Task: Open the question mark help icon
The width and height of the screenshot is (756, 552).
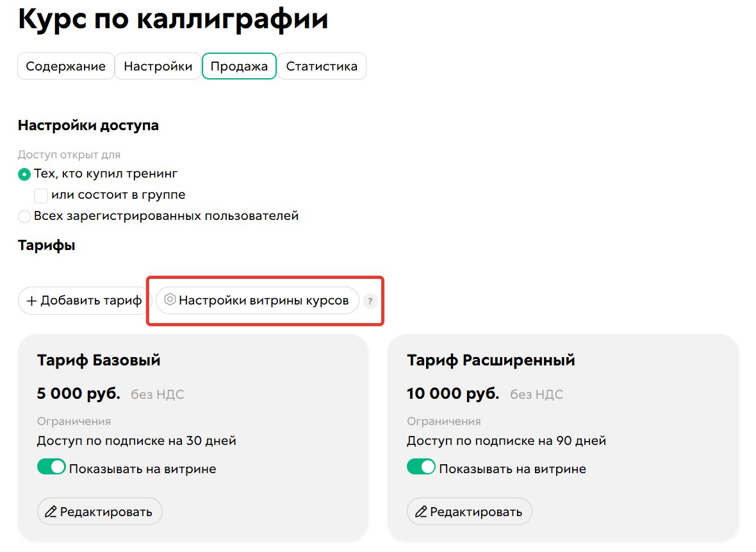Action: coord(370,301)
